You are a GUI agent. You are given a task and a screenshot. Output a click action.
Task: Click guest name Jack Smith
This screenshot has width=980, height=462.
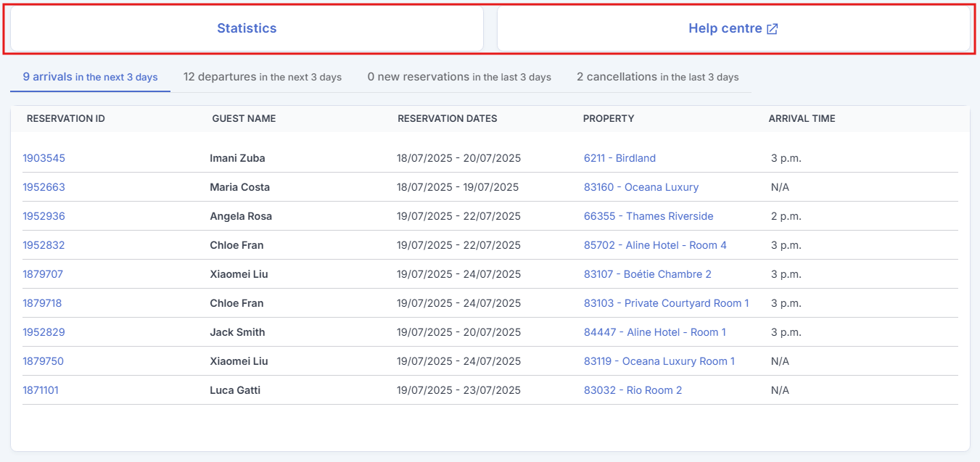(237, 332)
